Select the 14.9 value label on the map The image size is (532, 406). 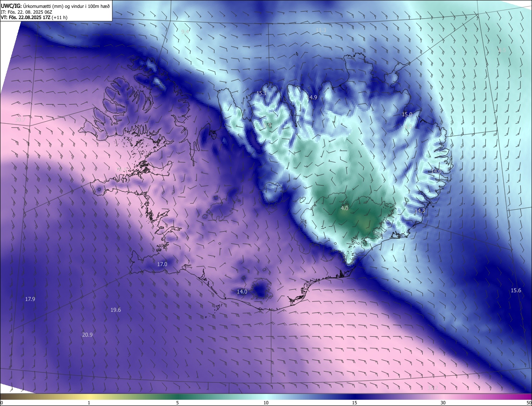pos(312,97)
